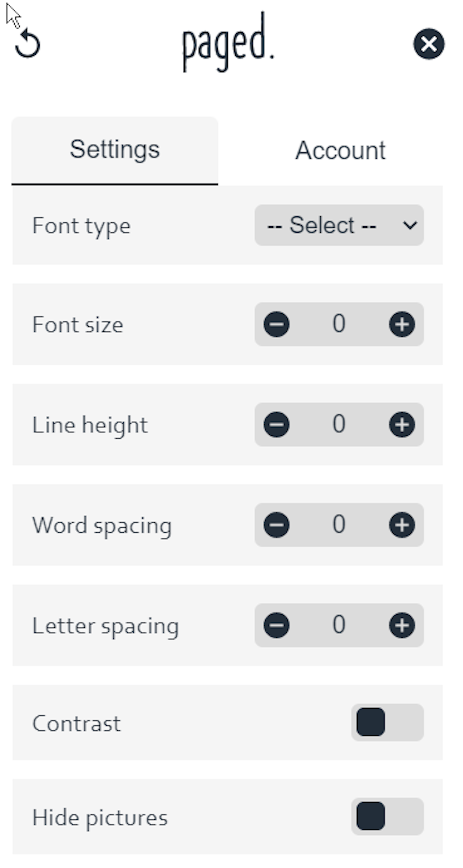
Task: Close the paged. panel
Action: [429, 44]
